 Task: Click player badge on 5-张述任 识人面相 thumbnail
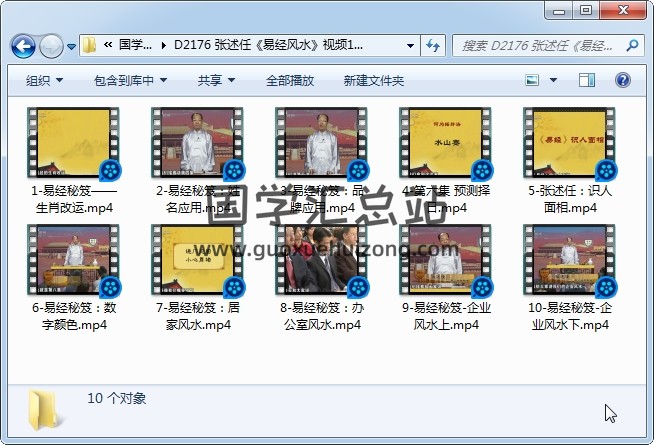(606, 171)
